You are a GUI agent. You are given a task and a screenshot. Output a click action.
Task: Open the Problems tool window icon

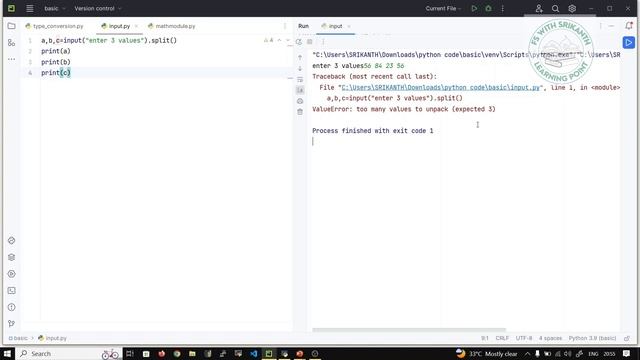(x=11, y=307)
